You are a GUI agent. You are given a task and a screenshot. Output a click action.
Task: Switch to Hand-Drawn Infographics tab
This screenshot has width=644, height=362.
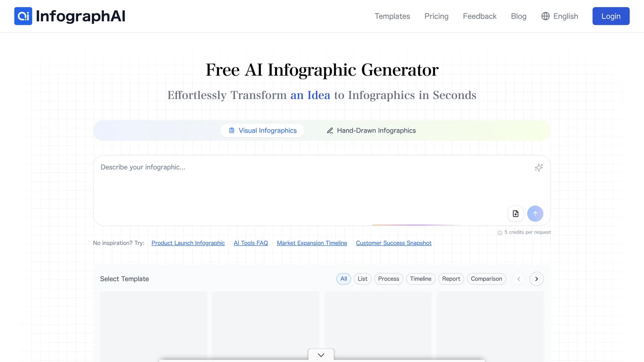click(371, 130)
